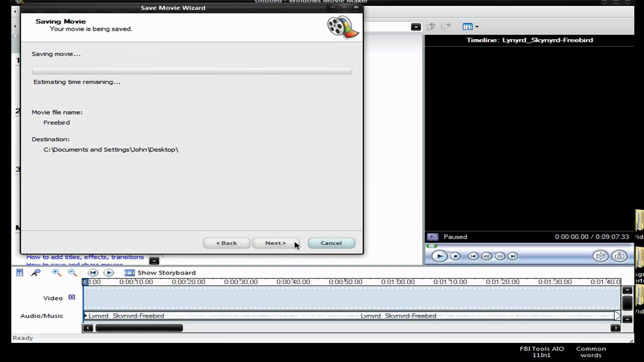
Task: Click the Up One Level folder icon
Action: coord(431,27)
